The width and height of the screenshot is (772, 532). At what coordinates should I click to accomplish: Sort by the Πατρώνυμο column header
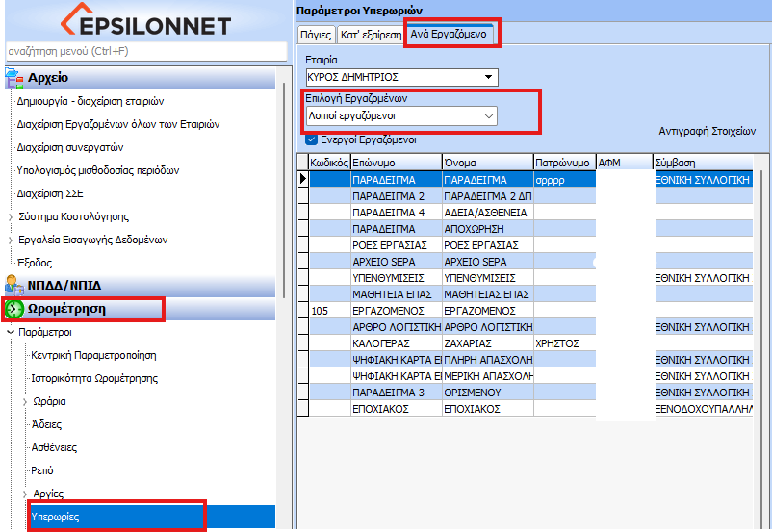pyautogui.click(x=565, y=163)
